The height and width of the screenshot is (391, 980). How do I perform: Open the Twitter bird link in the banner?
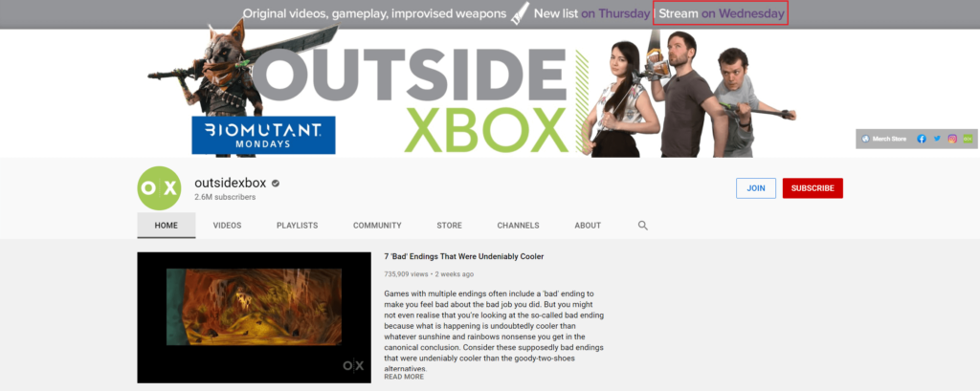pos(937,139)
